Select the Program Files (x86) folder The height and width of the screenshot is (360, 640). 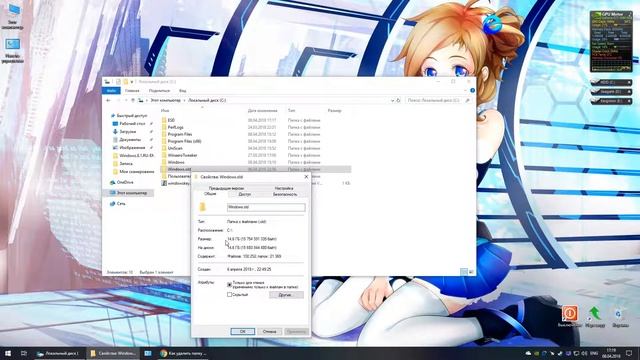(x=184, y=141)
